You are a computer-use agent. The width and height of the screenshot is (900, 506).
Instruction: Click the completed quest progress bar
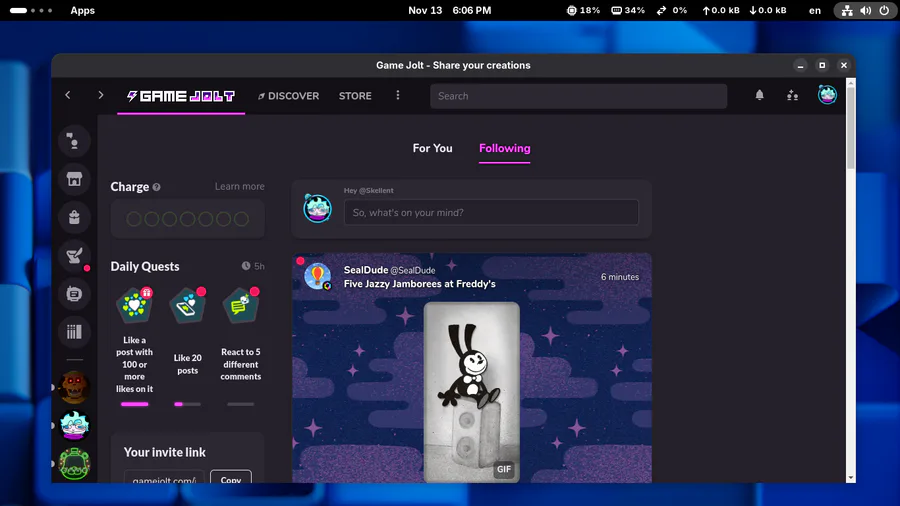[134, 404]
